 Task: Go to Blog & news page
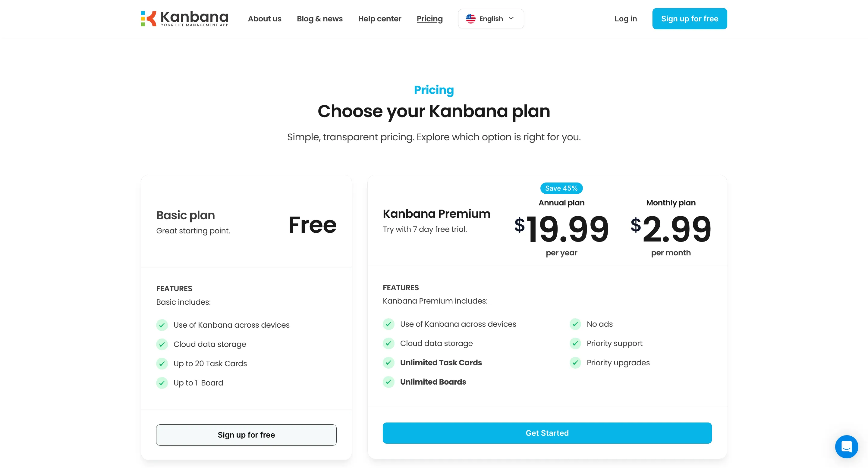[319, 18]
